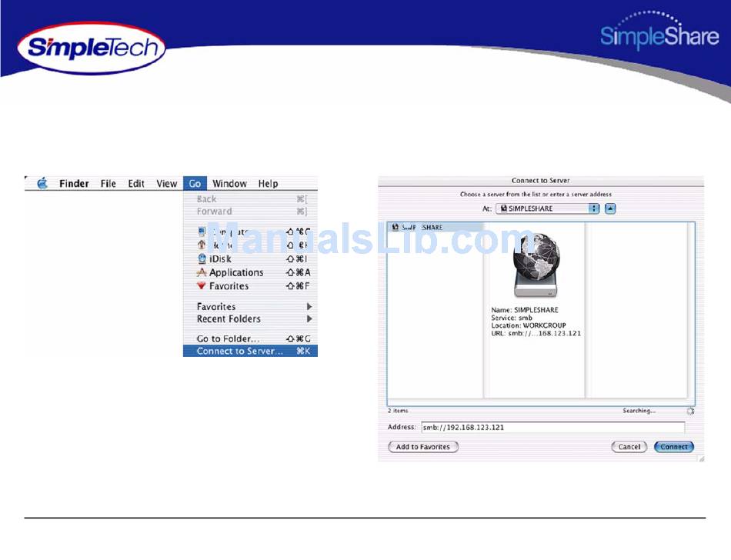Choose Forward in the Go menu
Viewport: 731px width, 560px height.
click(x=250, y=211)
